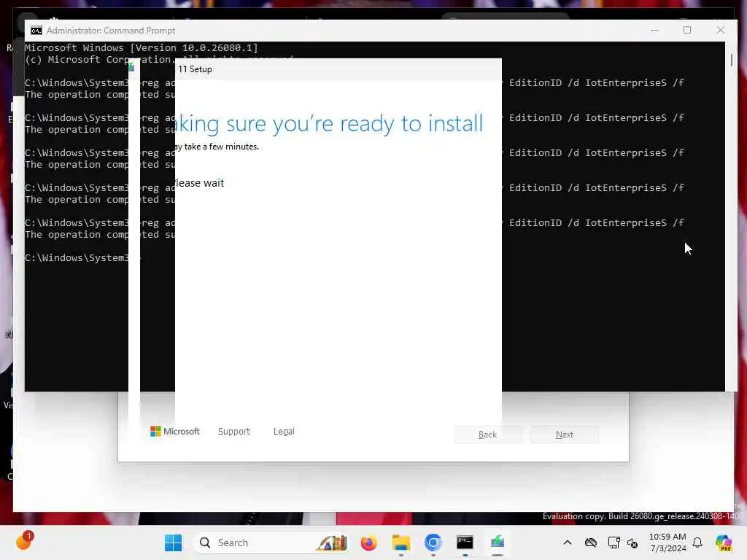The image size is (747, 560).
Task: Click the search highlight illustration in taskbar
Action: 332,542
